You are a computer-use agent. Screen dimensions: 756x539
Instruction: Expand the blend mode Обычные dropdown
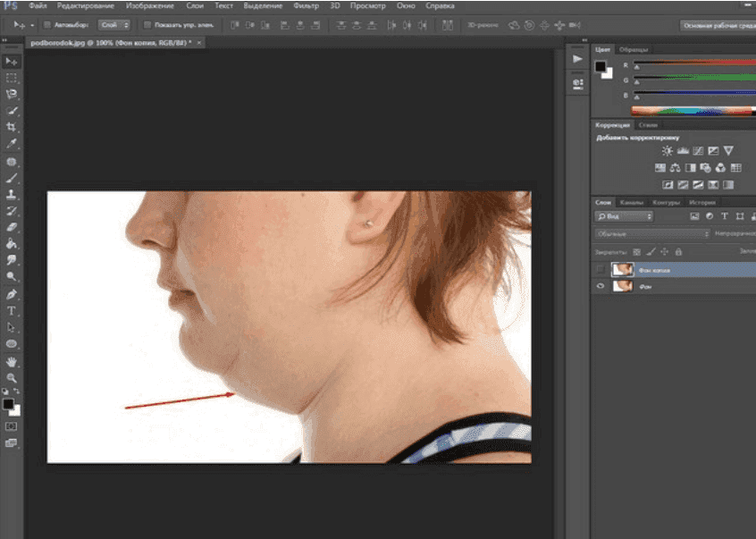click(650, 233)
